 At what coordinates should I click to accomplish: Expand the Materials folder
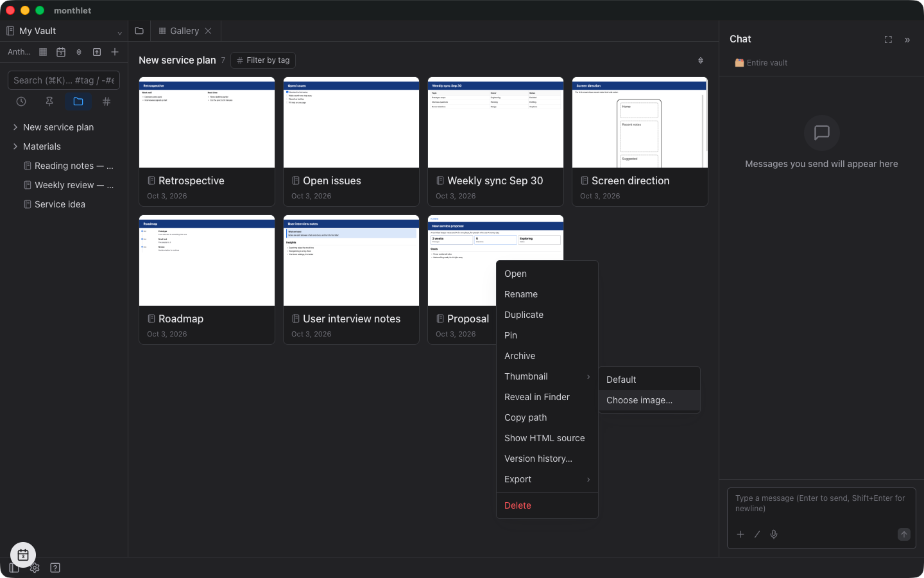(15, 146)
